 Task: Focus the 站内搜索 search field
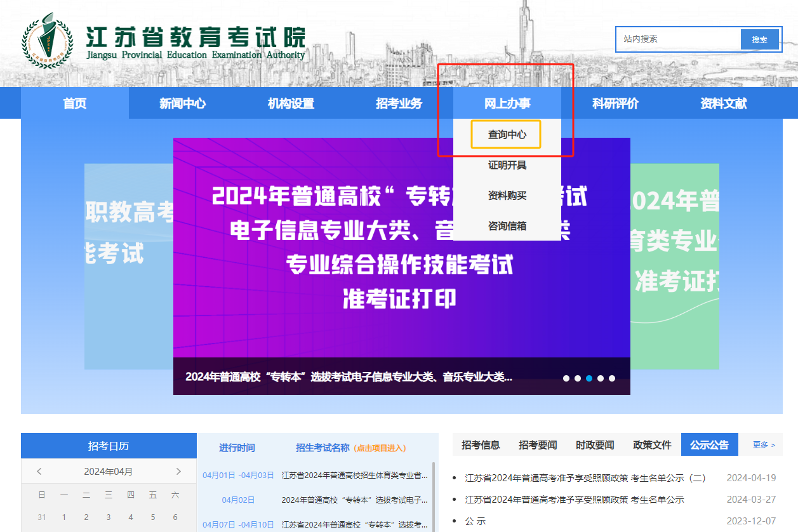click(x=678, y=39)
